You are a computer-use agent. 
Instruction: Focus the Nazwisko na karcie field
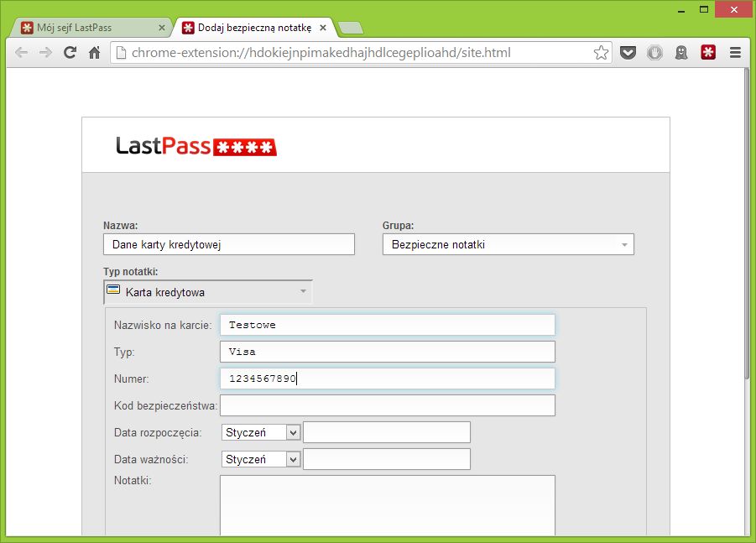tap(388, 325)
